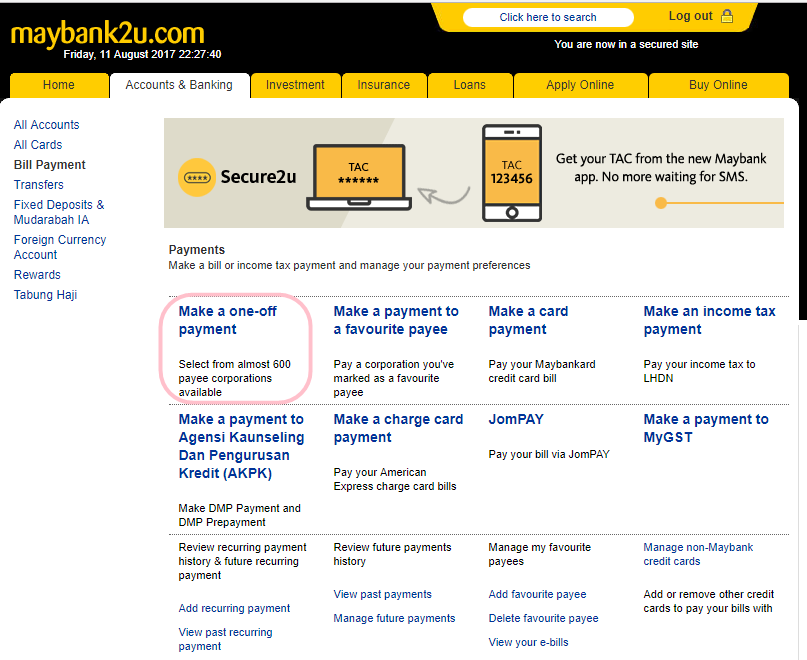Choose Make a payment to MyGST
The width and height of the screenshot is (807, 660).
(x=706, y=428)
